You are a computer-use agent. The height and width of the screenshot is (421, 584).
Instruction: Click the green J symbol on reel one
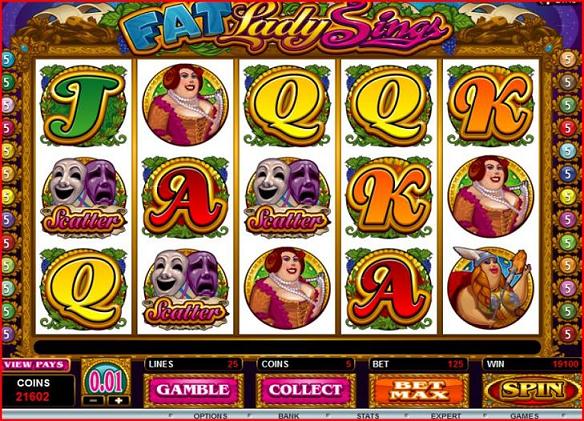pyautogui.click(x=83, y=105)
